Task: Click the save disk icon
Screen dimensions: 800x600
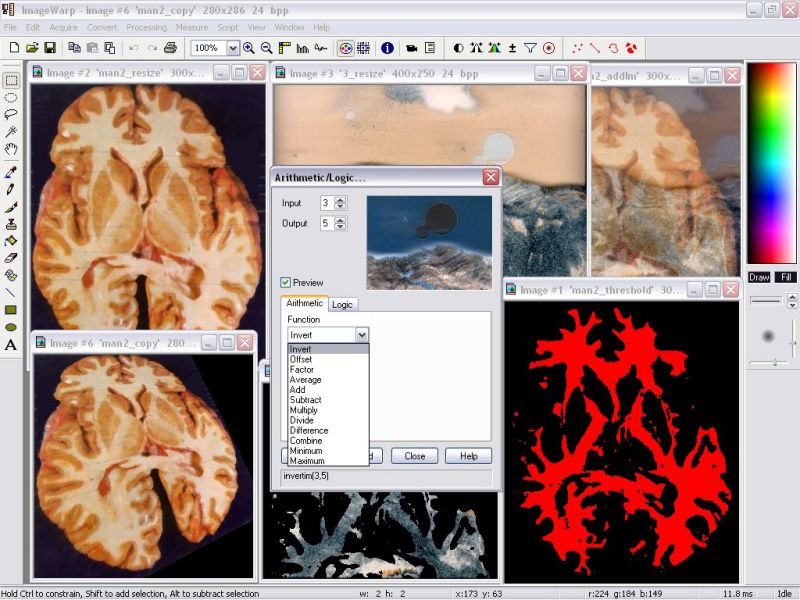Action: [x=50, y=48]
